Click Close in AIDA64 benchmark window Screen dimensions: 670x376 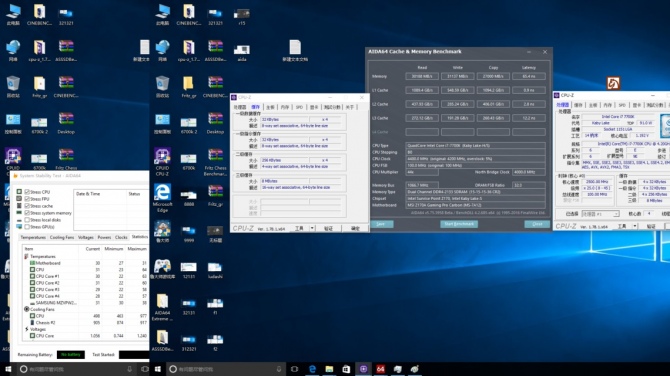pos(537,224)
